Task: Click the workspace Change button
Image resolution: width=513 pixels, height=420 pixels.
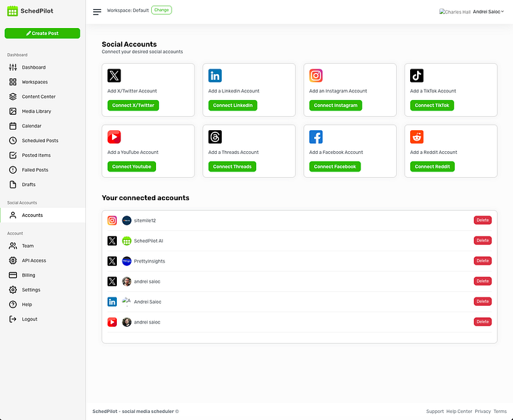Action: (x=162, y=10)
